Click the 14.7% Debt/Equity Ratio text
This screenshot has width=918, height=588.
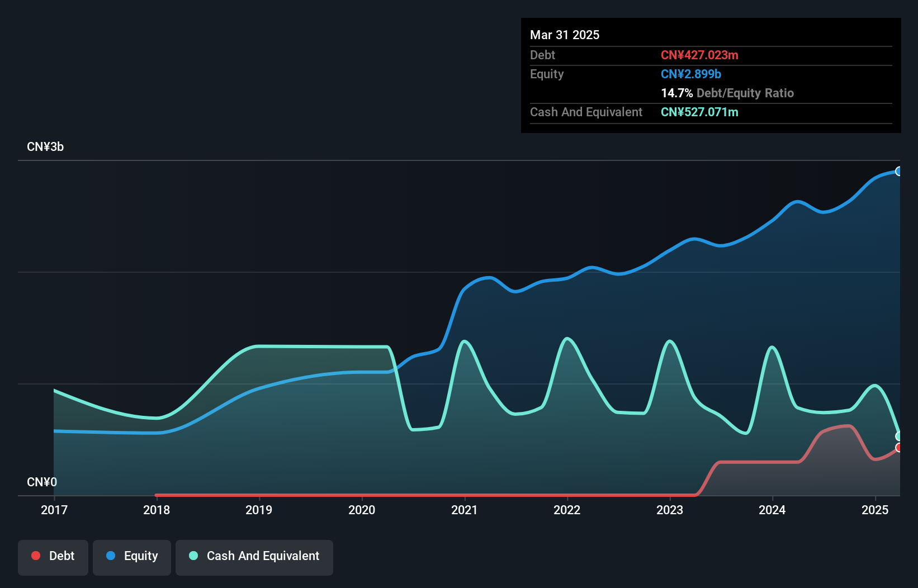click(727, 93)
